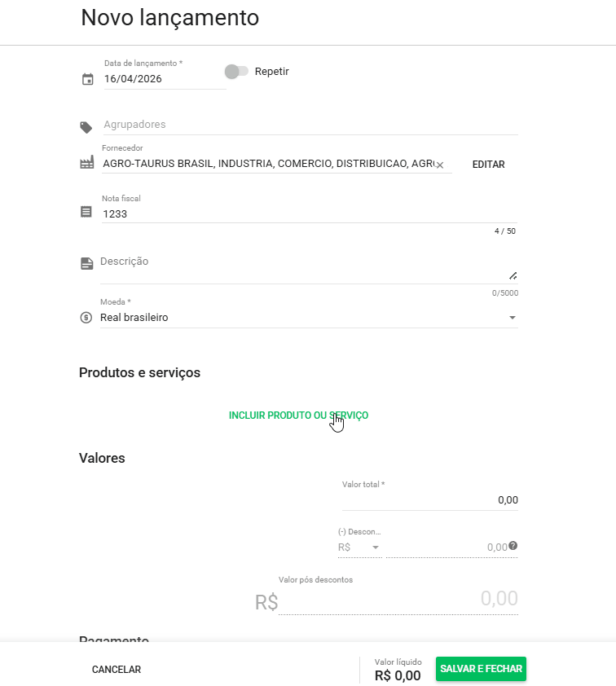Click the factory icon next to Fornecedor
Screen dimensions: 616x686
(86, 161)
